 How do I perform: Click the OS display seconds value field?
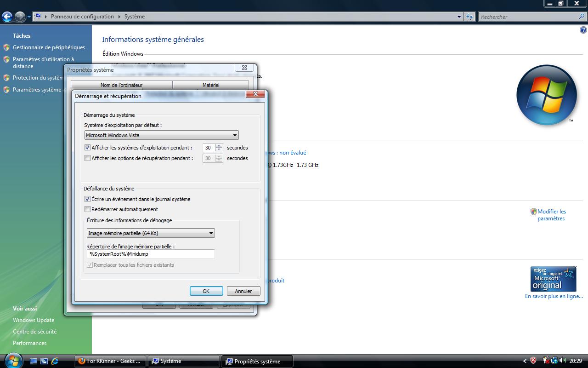[x=209, y=148]
